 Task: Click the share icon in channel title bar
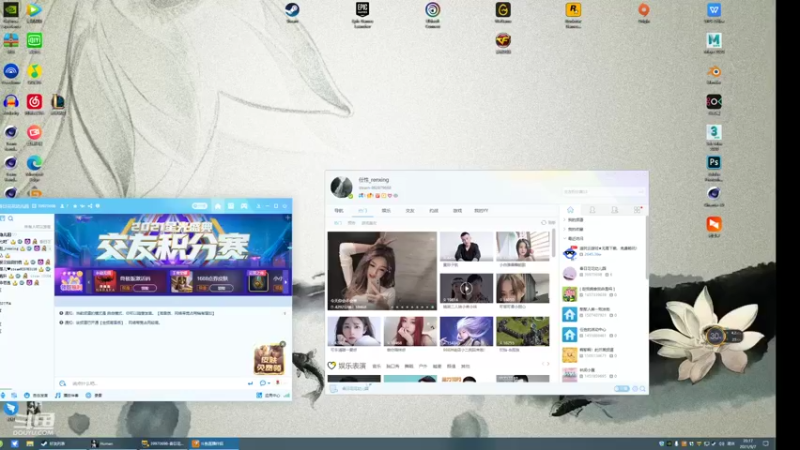click(90, 206)
